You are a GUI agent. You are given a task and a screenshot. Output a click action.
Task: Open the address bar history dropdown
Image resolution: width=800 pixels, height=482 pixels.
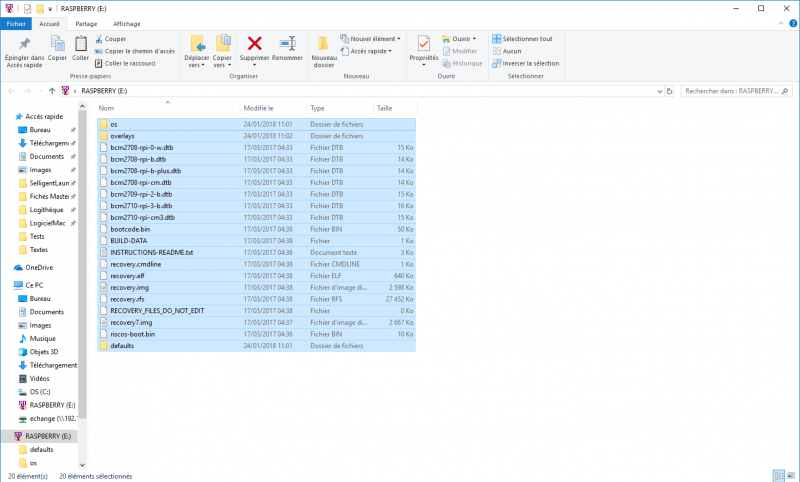pyautogui.click(x=659, y=91)
